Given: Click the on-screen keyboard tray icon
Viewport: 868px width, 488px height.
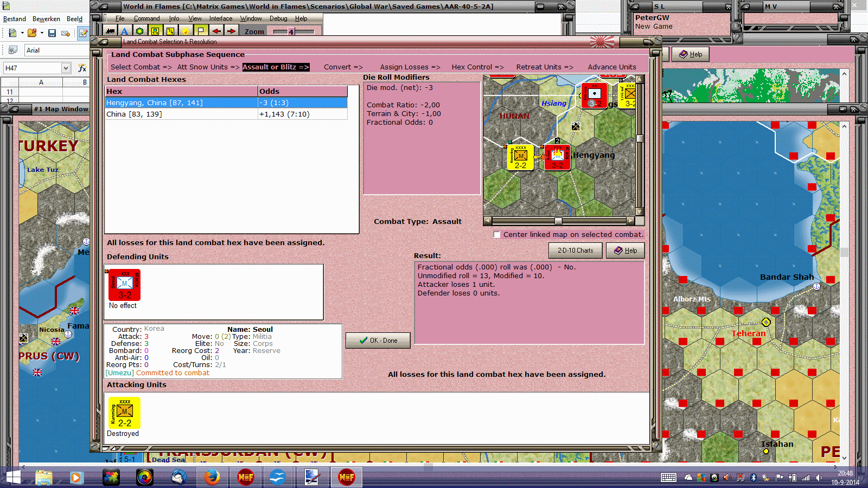Looking at the screenshot, I should [668, 478].
